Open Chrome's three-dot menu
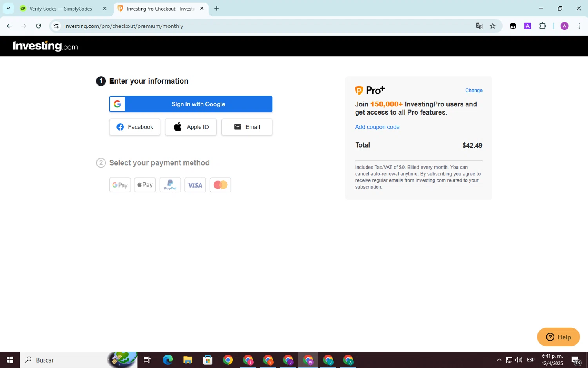 pyautogui.click(x=579, y=26)
